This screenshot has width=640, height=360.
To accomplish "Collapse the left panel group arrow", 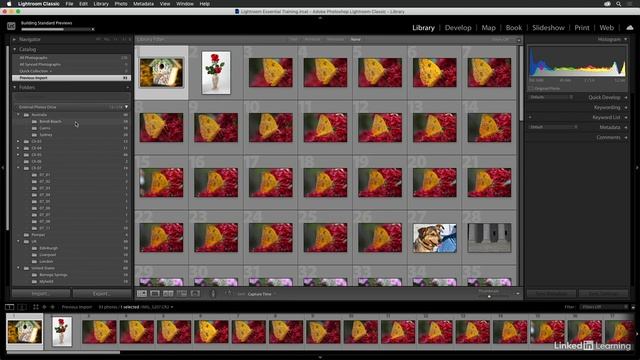I will (2, 167).
